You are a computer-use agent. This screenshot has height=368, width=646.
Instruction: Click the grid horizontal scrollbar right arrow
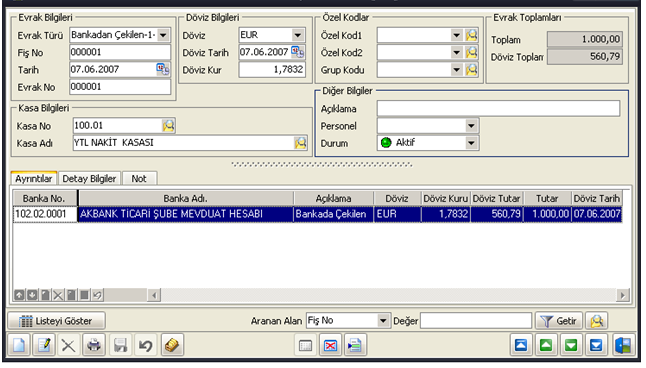point(623,295)
